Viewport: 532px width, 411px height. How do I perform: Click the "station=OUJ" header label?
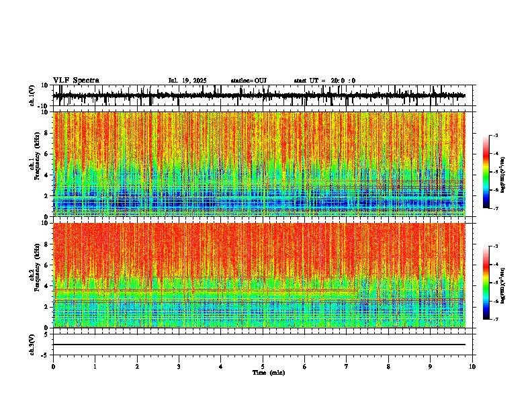(x=249, y=81)
